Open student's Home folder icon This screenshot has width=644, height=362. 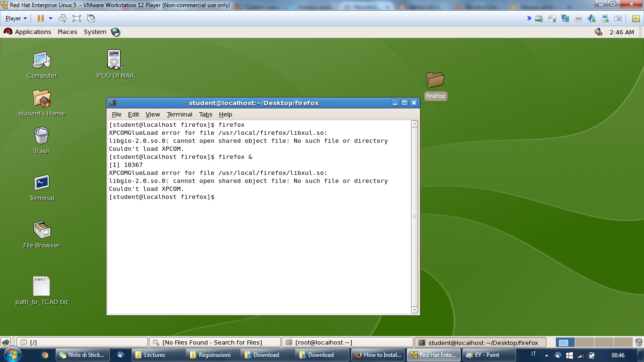tap(41, 99)
